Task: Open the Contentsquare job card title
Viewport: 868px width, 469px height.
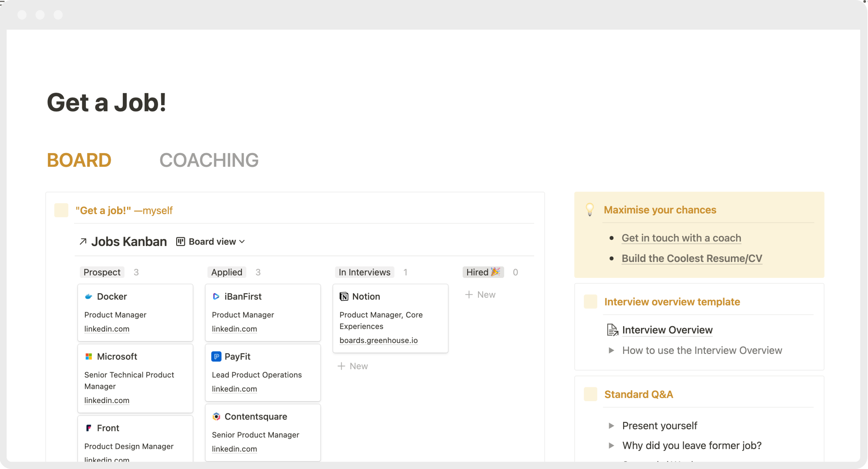Action: coord(256,416)
